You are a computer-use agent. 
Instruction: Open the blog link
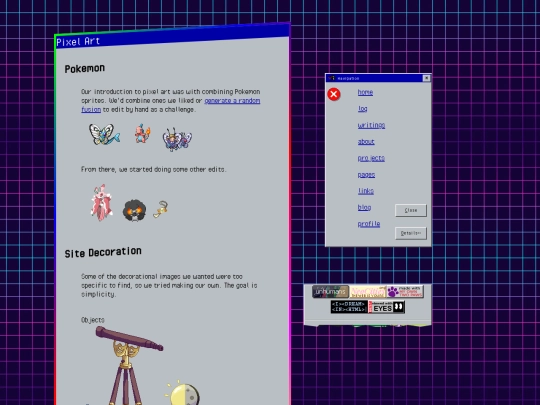pos(364,207)
